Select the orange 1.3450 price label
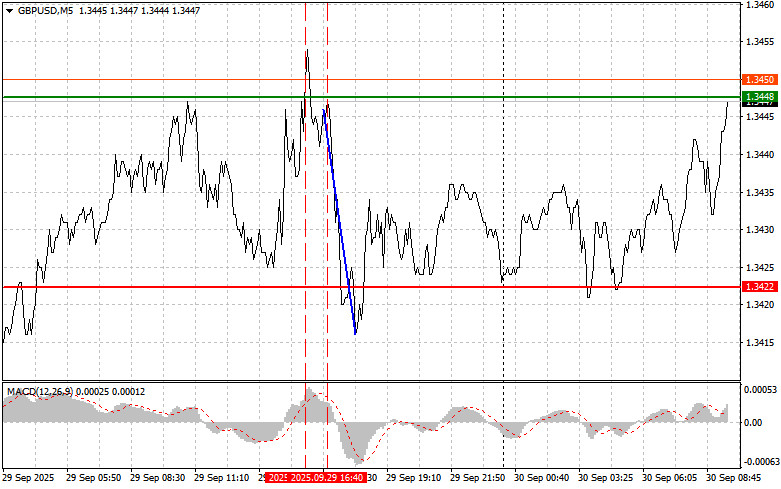The height and width of the screenshot is (489, 781). (x=759, y=80)
